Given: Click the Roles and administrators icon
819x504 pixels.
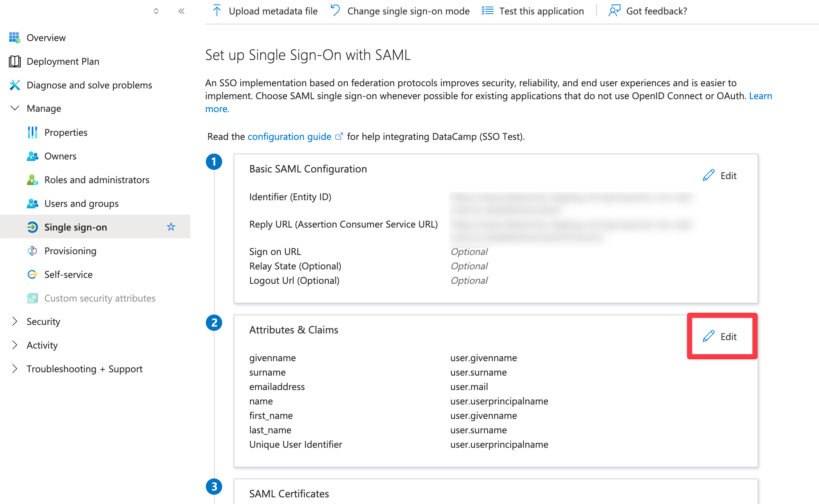Looking at the screenshot, I should point(32,179).
